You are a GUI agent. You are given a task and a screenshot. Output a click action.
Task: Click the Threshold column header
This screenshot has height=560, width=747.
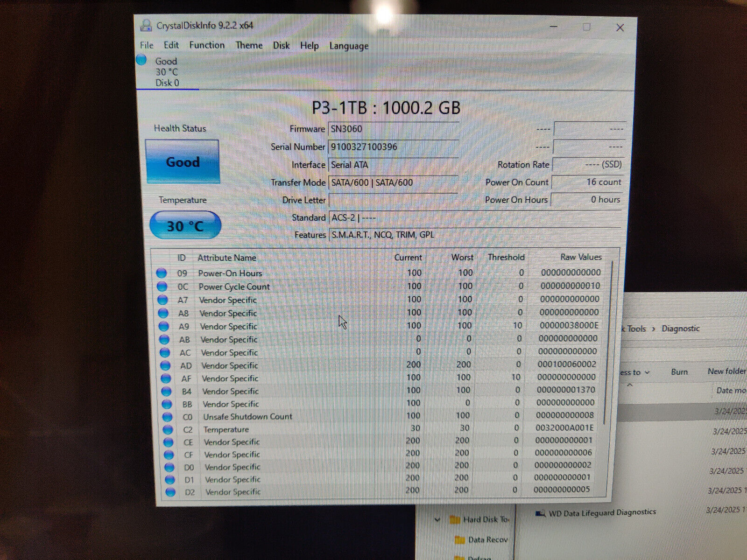pyautogui.click(x=506, y=257)
